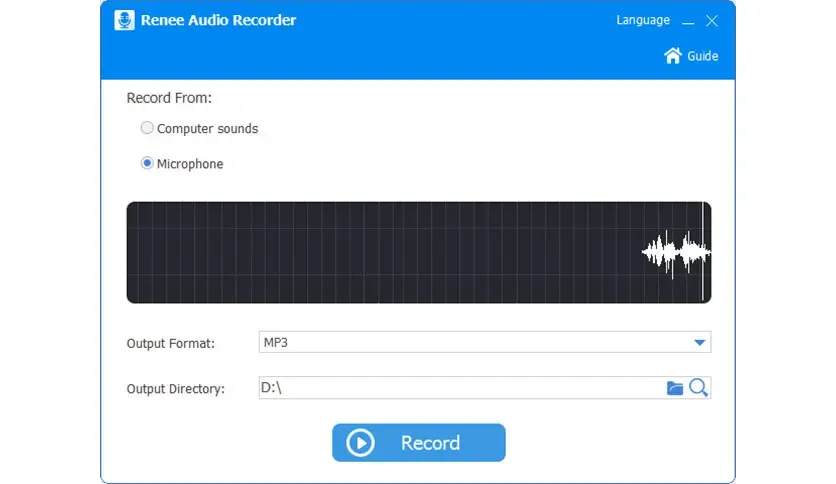
Task: Select the Microphone radio button
Action: coord(147,163)
